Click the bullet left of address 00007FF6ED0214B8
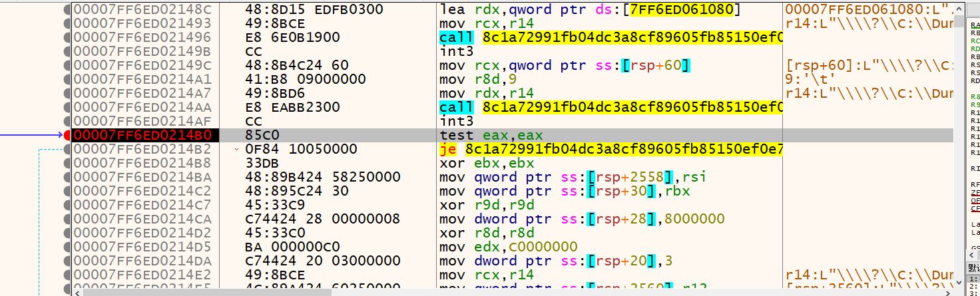980x296 pixels. [x=67, y=163]
